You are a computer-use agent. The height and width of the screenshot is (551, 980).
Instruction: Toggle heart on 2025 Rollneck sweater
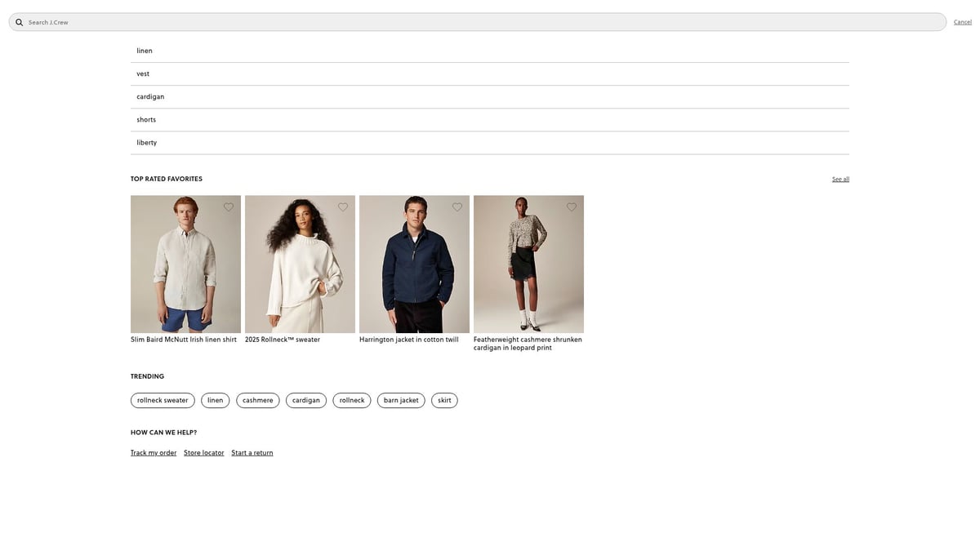[343, 207]
